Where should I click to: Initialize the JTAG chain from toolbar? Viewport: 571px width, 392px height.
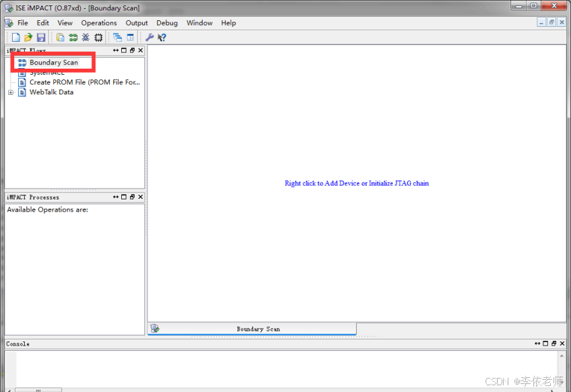coord(73,37)
